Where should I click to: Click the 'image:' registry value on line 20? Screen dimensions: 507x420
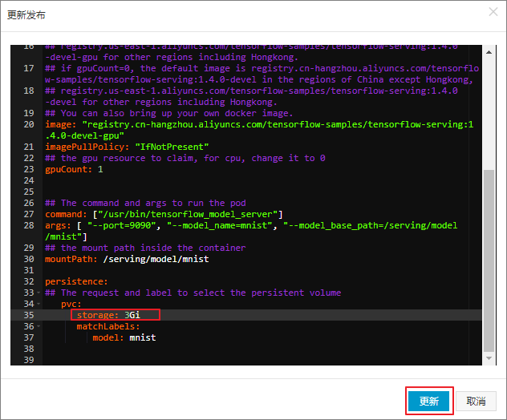click(x=259, y=130)
